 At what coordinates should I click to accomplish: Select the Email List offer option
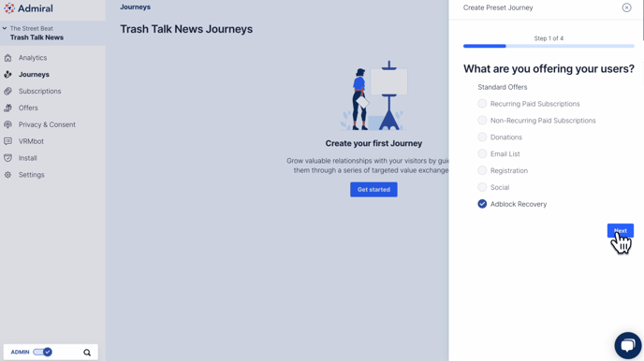pos(482,153)
